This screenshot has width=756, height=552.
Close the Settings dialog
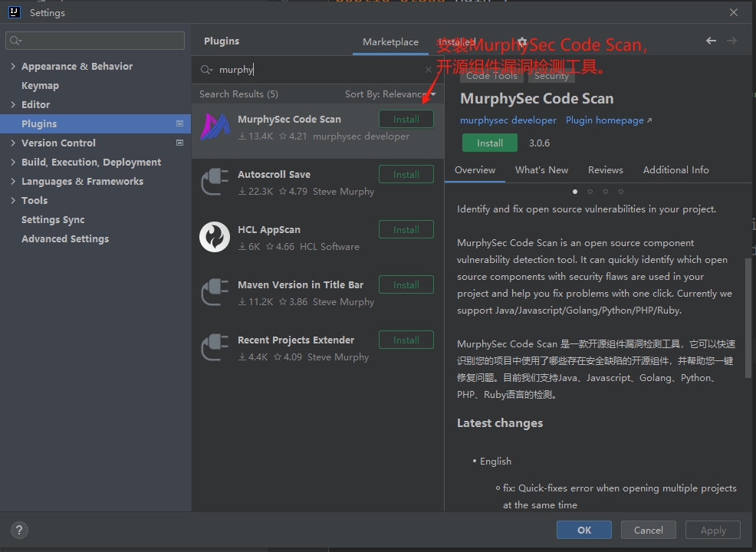click(x=733, y=12)
